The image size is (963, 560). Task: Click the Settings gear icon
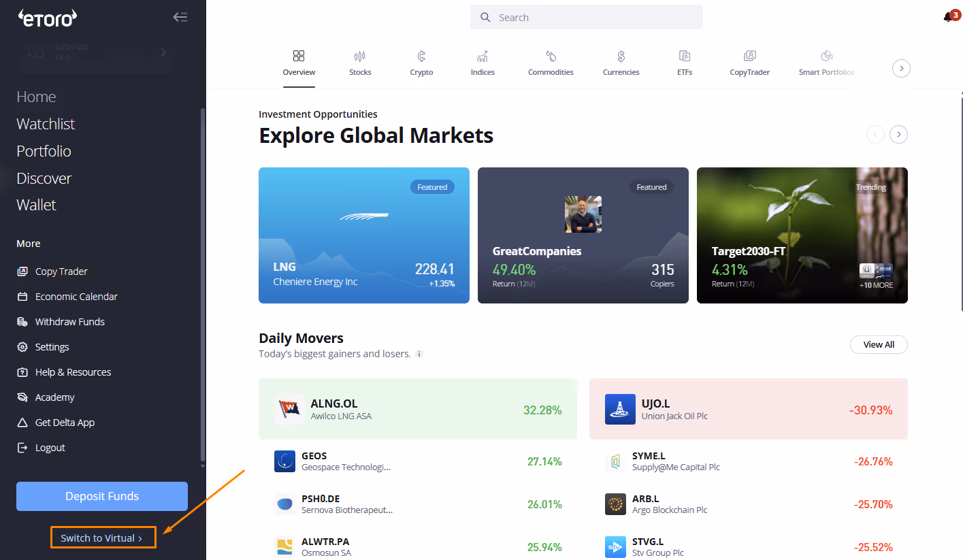click(x=22, y=347)
